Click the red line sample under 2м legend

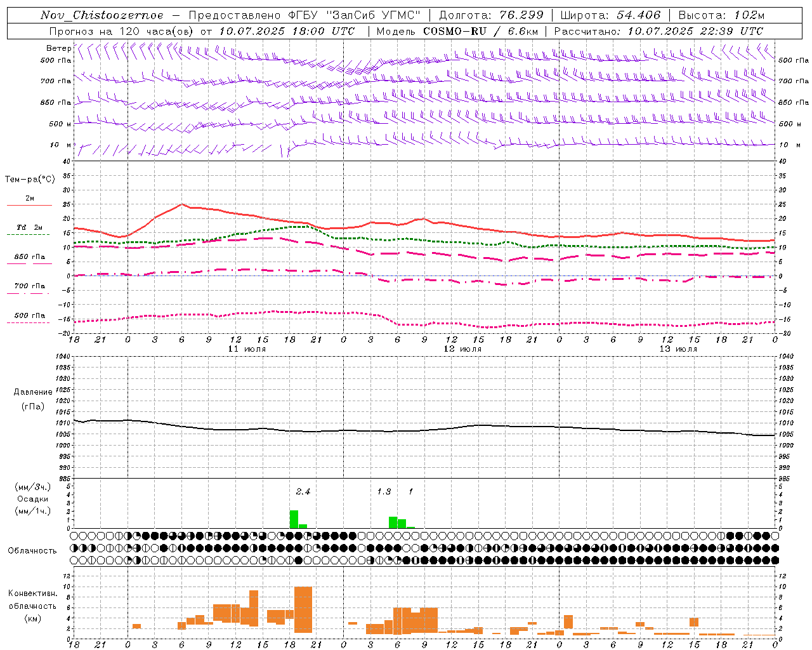tap(29, 205)
